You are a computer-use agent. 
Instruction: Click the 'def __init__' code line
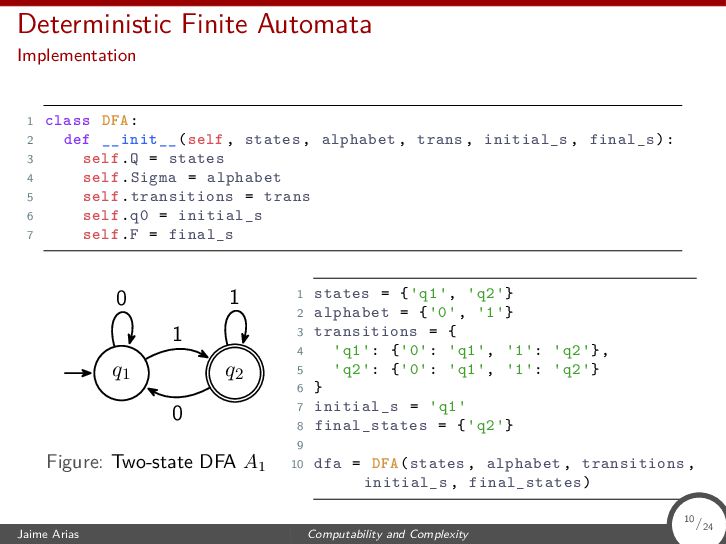(x=369, y=139)
